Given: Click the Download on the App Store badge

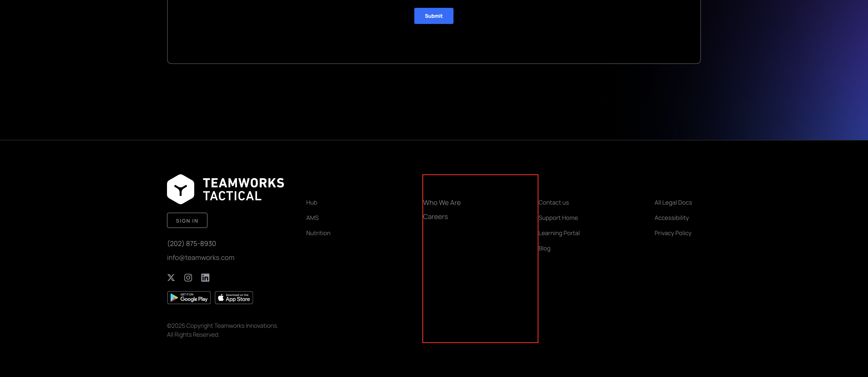Looking at the screenshot, I should click(234, 298).
